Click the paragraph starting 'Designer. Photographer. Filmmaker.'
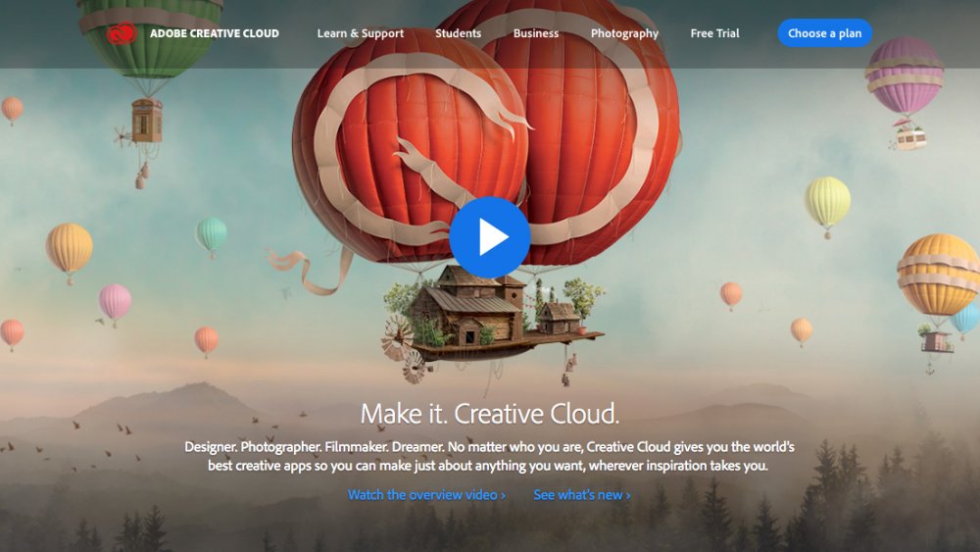 pyautogui.click(x=489, y=456)
